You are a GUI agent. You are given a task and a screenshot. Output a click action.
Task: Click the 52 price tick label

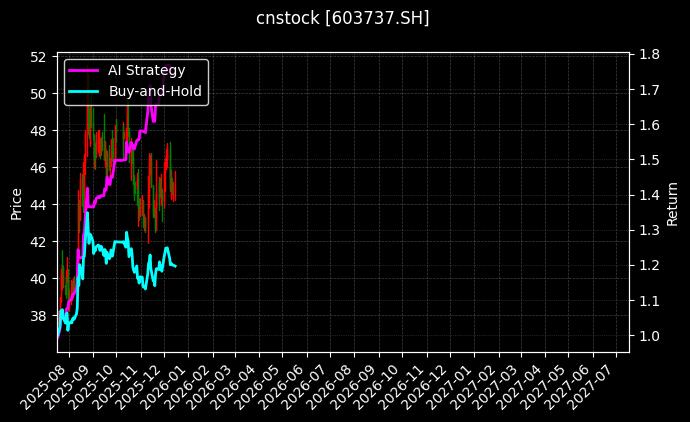39,57
